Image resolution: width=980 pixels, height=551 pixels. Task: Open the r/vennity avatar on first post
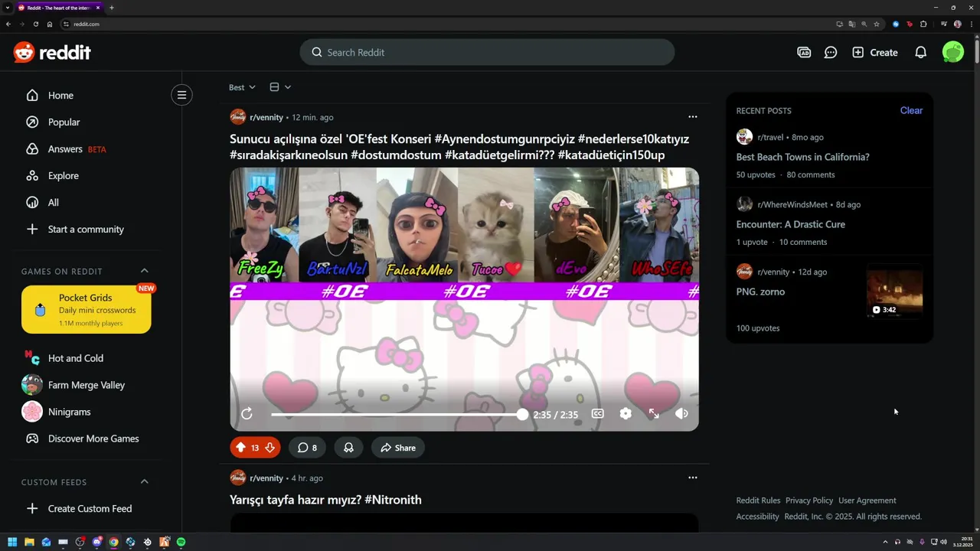[x=238, y=117]
